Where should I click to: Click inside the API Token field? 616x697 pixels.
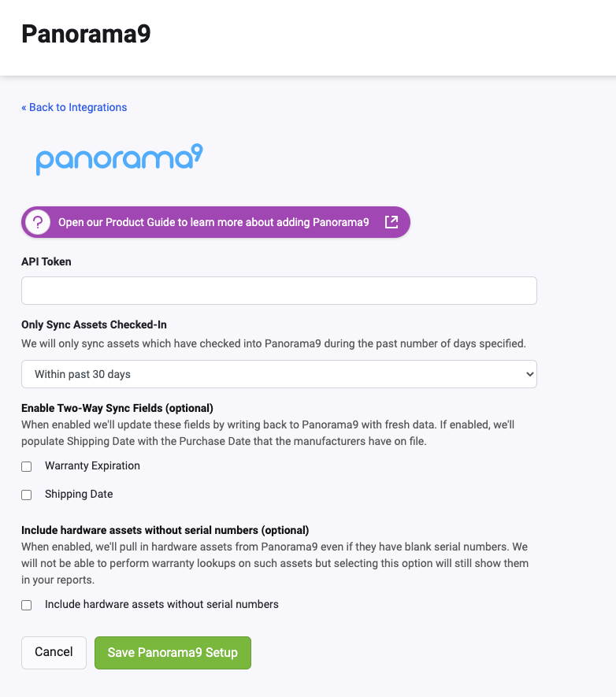pyautogui.click(x=279, y=290)
